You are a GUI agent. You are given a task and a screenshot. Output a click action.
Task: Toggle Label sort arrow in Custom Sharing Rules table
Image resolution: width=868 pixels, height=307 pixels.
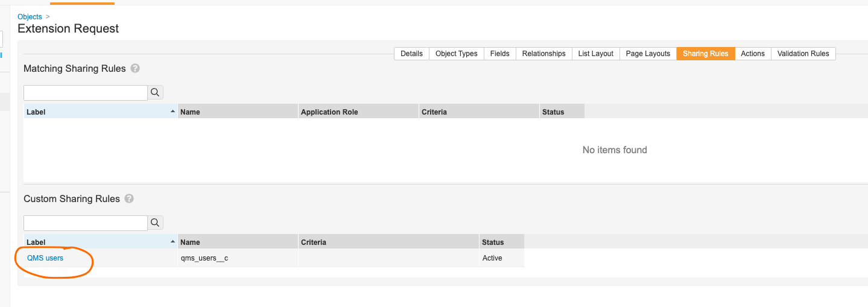[x=173, y=242]
